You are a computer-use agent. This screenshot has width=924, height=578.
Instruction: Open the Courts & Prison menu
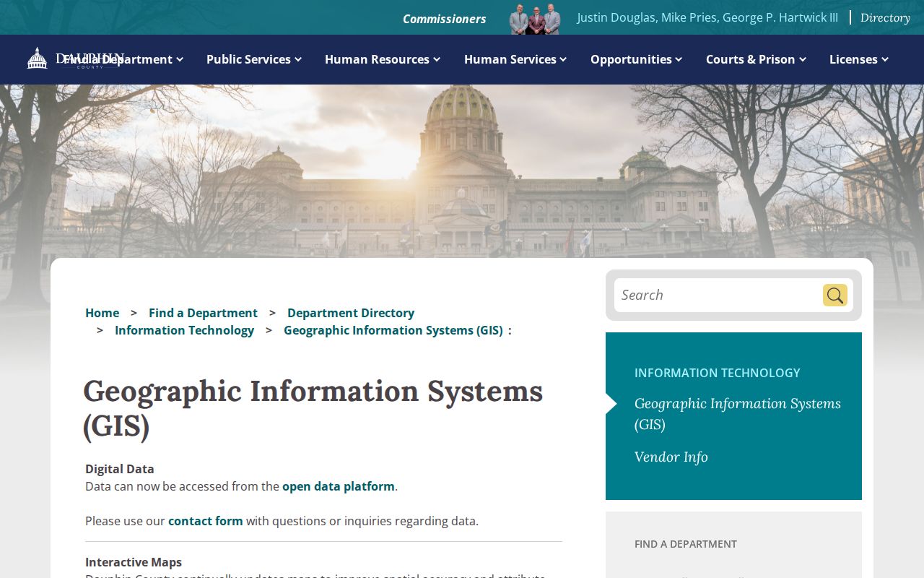point(750,59)
